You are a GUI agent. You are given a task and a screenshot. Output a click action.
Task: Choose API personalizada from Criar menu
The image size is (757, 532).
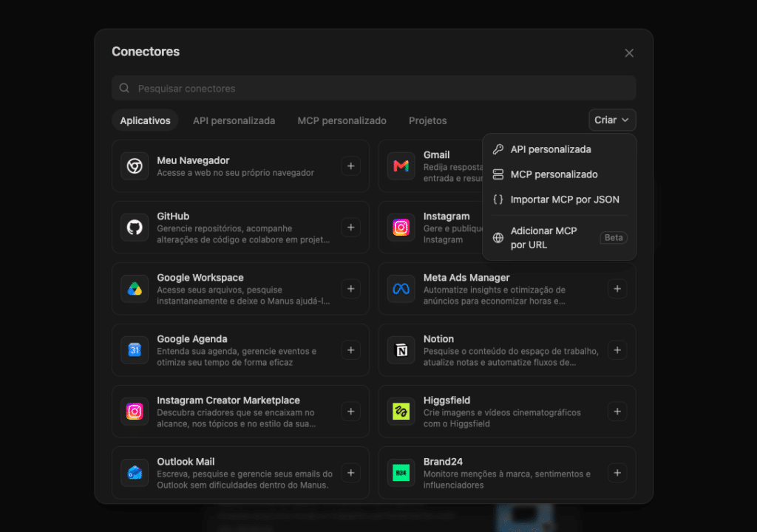[x=560, y=149]
